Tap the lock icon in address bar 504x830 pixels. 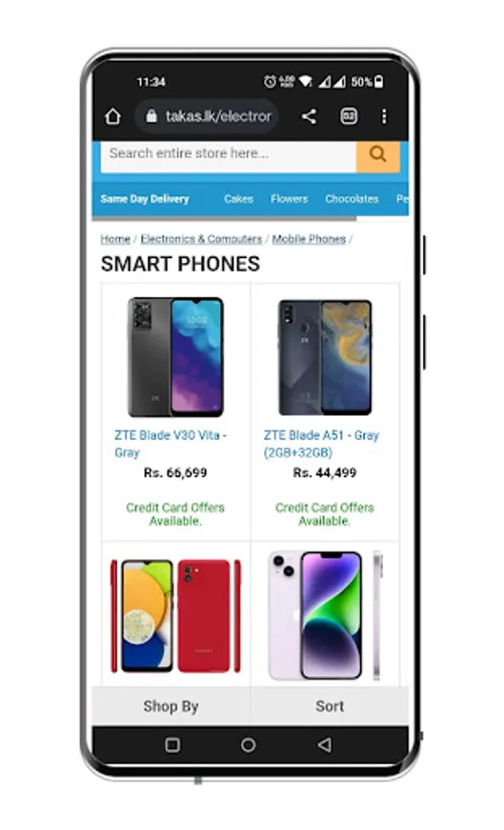(151, 116)
